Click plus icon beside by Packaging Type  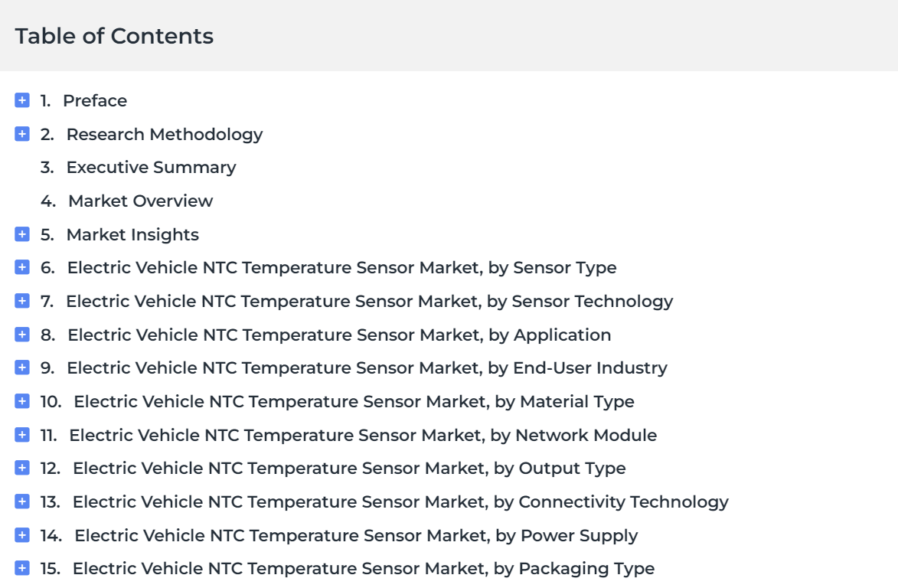point(21,568)
